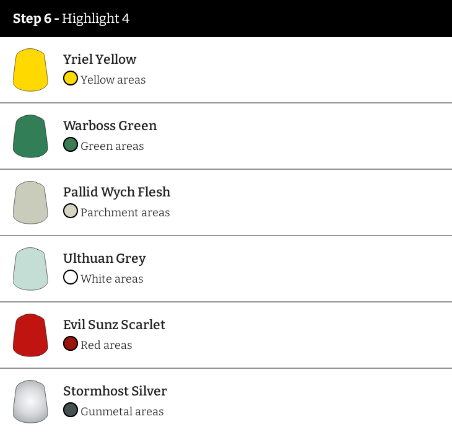This screenshot has width=452, height=432.
Task: Click the Gunmetal areas label text
Action: click(x=122, y=411)
